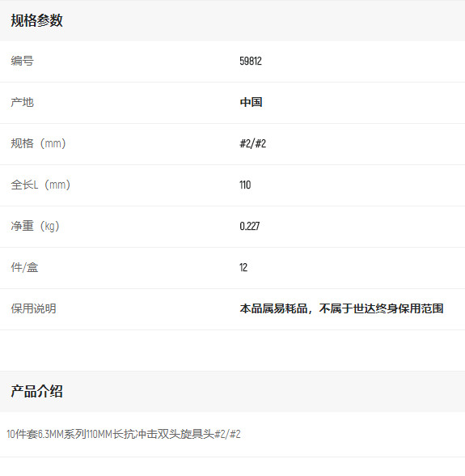Click the 净重（kg） label

[36, 226]
